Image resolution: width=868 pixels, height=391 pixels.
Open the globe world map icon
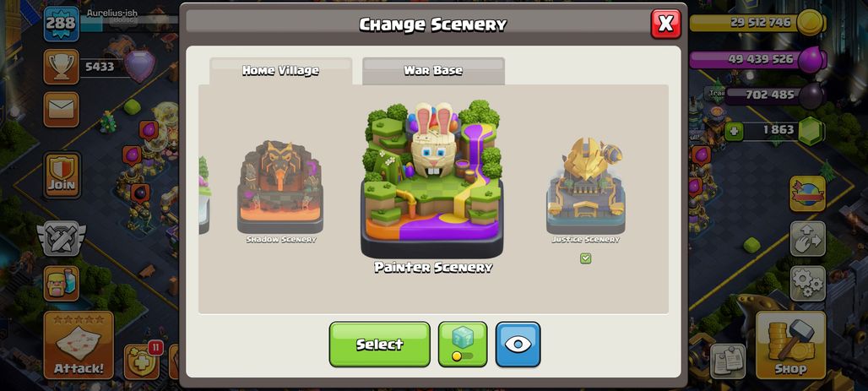[808, 194]
